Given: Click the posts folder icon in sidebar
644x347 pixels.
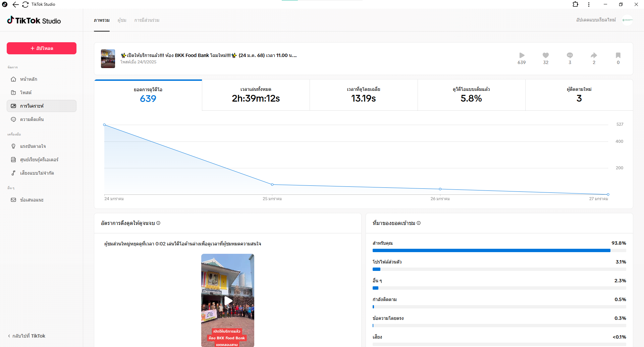Looking at the screenshot, I should (13, 93).
